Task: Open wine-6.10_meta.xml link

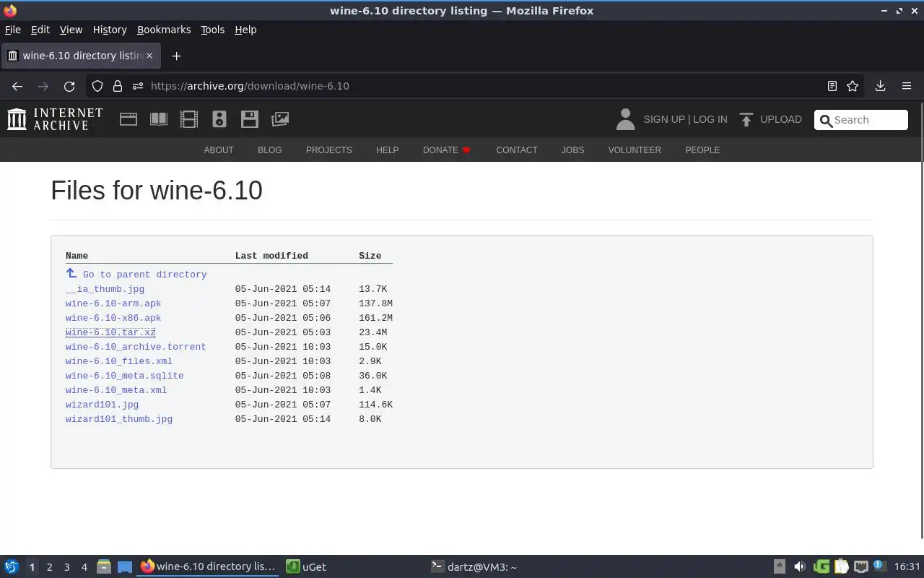Action: (x=116, y=390)
